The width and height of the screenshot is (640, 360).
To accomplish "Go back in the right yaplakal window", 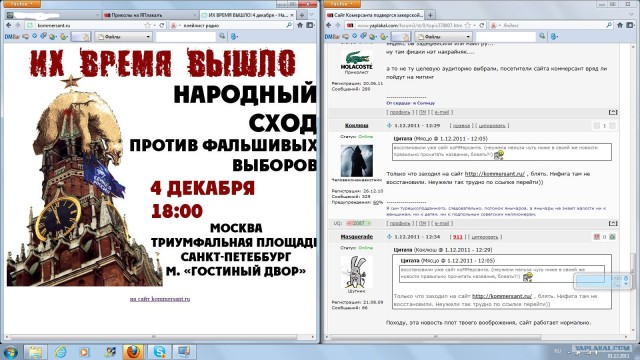I will point(329,25).
